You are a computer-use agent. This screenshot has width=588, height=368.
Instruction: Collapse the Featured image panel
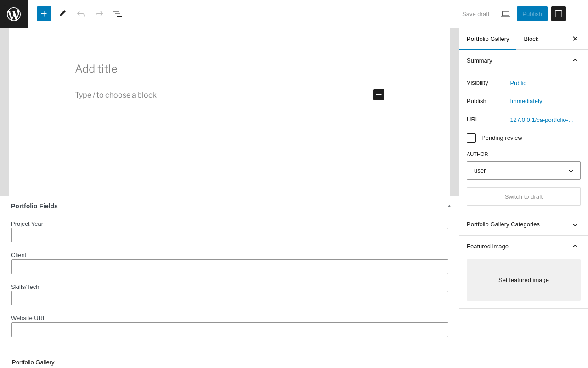524,247
